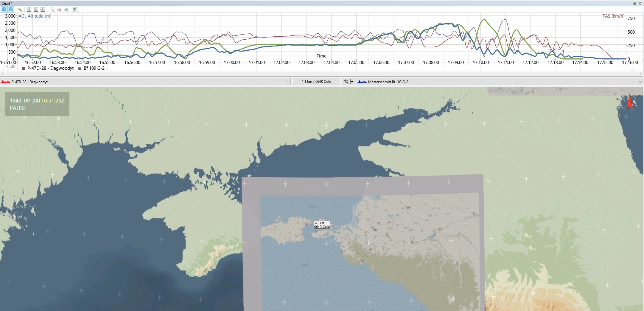Screen dimensions: 644x311
Task: Toggle the secondary object button labeled 2
Action: pos(10,10)
